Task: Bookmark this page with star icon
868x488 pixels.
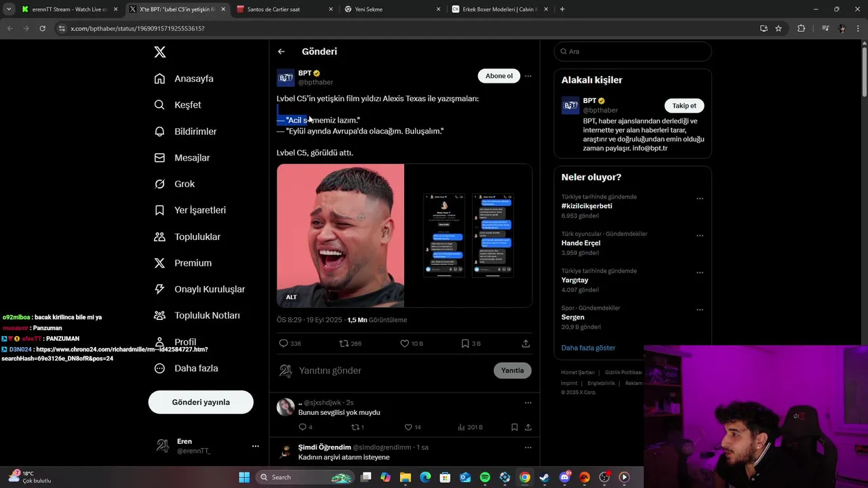Action: [x=778, y=28]
